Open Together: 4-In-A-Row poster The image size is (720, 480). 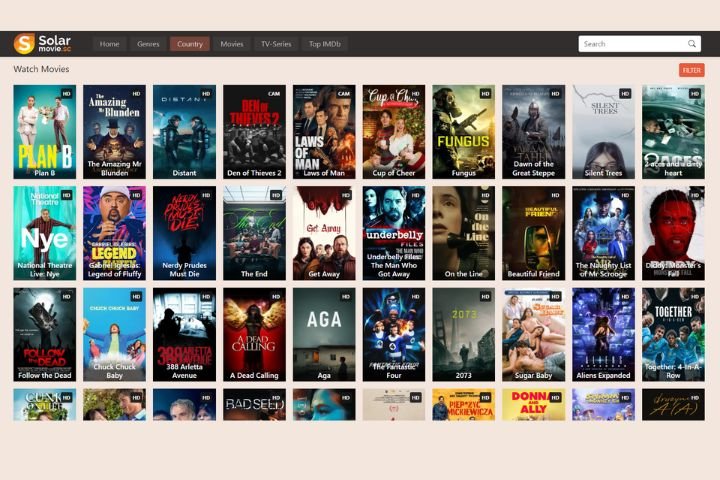pyautogui.click(x=673, y=335)
